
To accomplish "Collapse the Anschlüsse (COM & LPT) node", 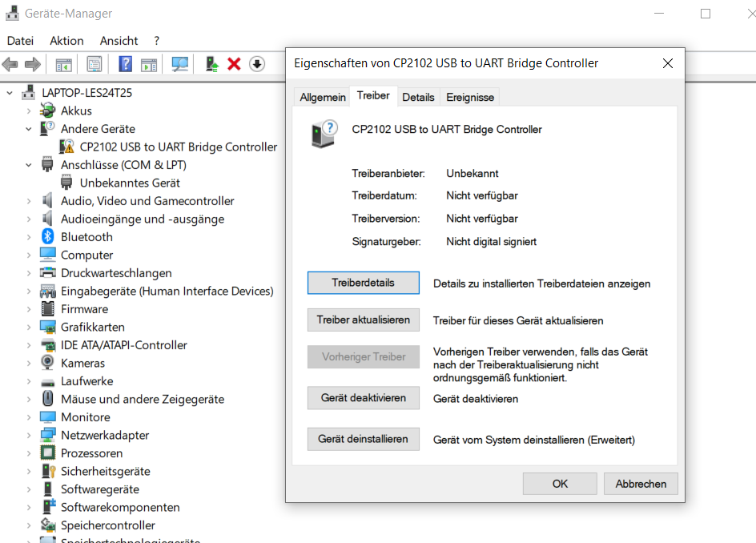I will 29,165.
